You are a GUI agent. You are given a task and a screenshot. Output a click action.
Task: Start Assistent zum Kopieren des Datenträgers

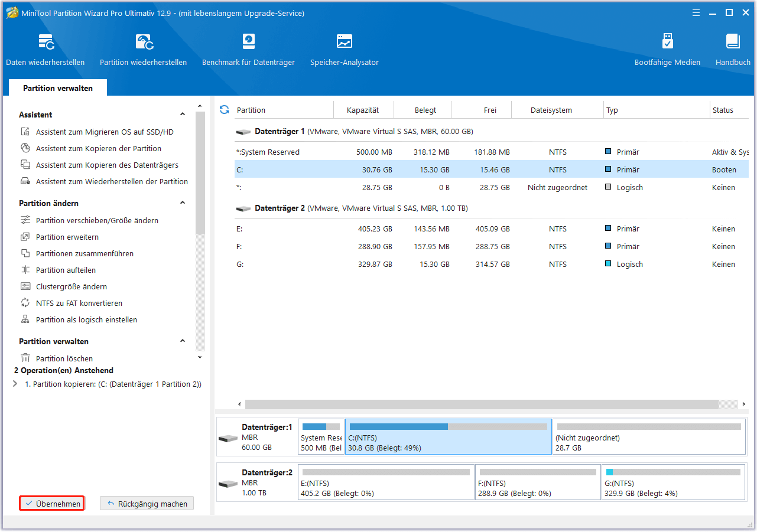point(107,165)
